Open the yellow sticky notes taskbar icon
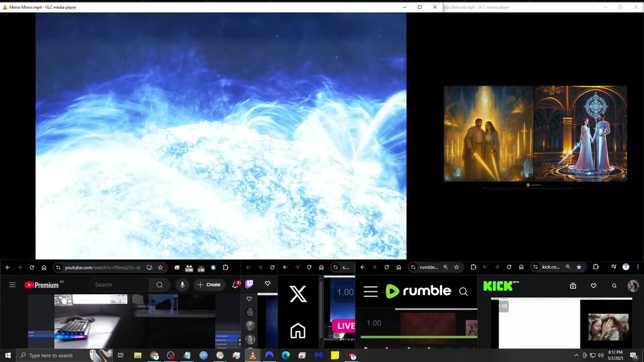644x362 pixels. tap(335, 355)
